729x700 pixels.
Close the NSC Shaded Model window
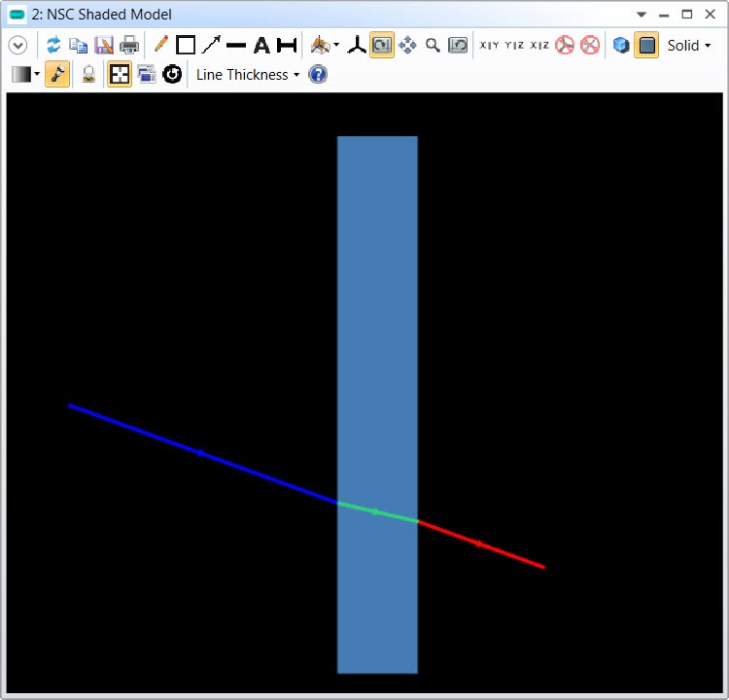coord(710,15)
